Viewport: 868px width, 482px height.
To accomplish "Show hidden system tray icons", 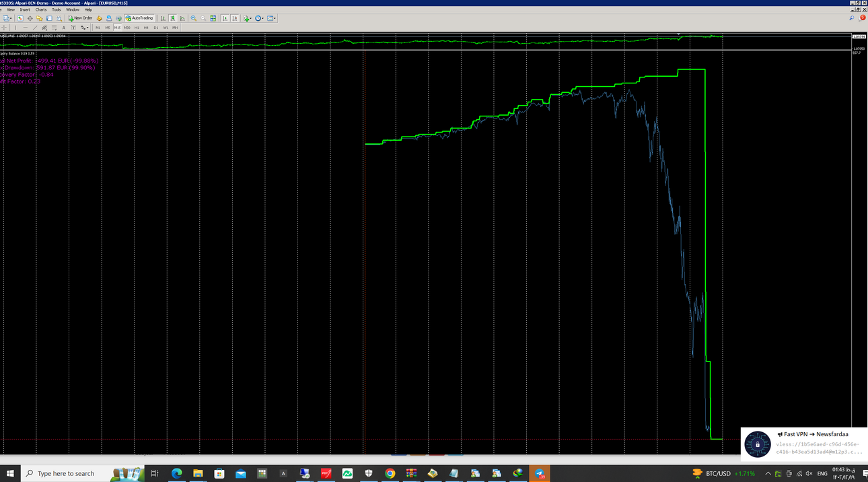I will 768,473.
